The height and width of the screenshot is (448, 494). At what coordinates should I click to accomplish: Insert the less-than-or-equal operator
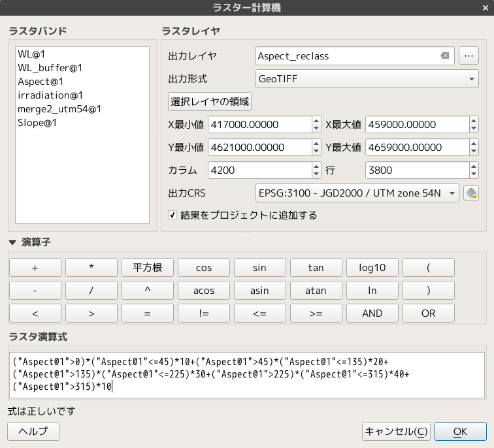(x=260, y=313)
